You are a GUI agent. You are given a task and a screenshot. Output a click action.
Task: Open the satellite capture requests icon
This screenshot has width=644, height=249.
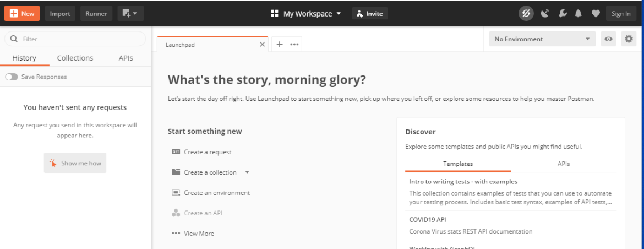[545, 14]
